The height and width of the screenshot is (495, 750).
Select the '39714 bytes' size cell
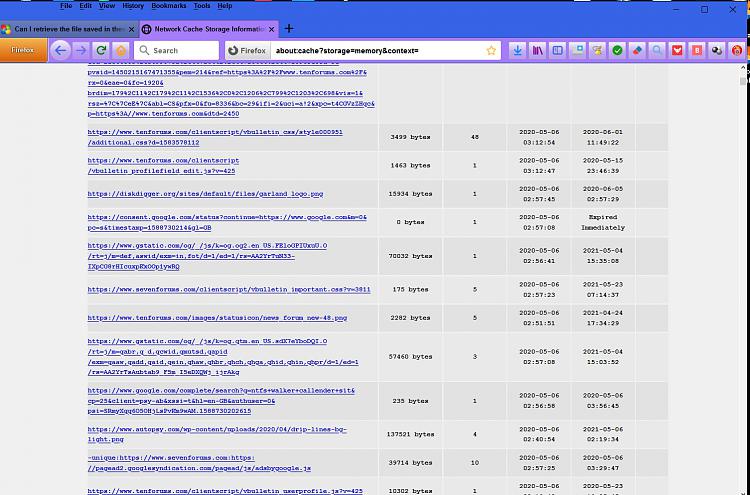pyautogui.click(x=410, y=463)
